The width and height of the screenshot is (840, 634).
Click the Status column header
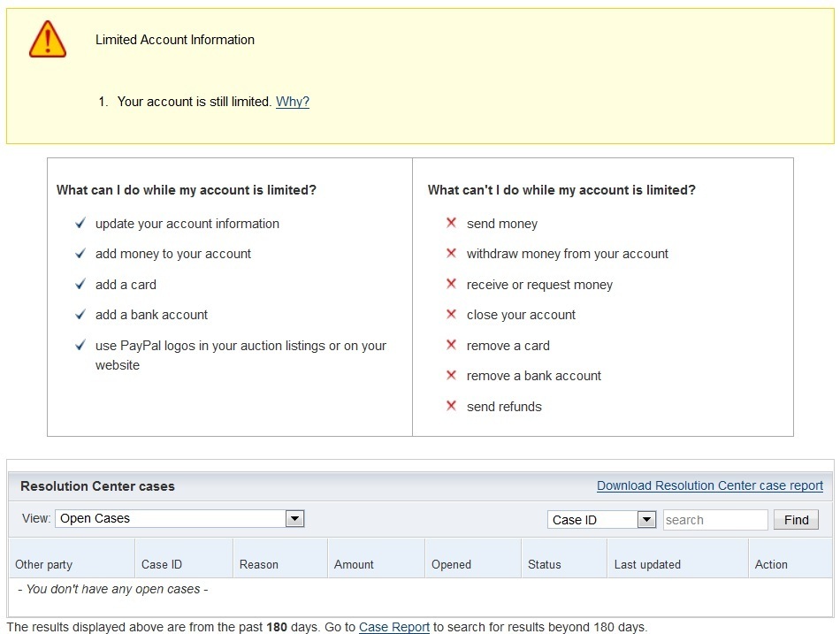pos(544,564)
